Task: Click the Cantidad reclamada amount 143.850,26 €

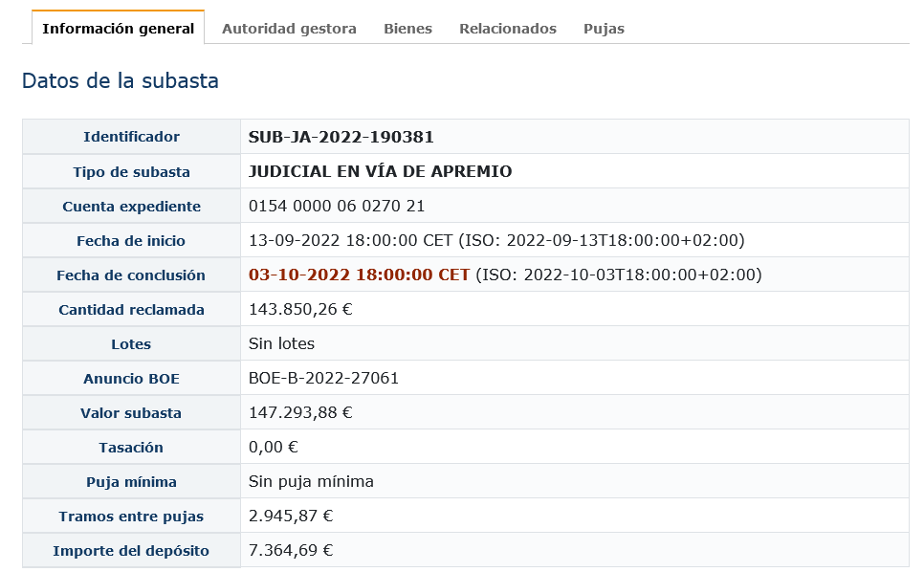Action: (x=300, y=309)
